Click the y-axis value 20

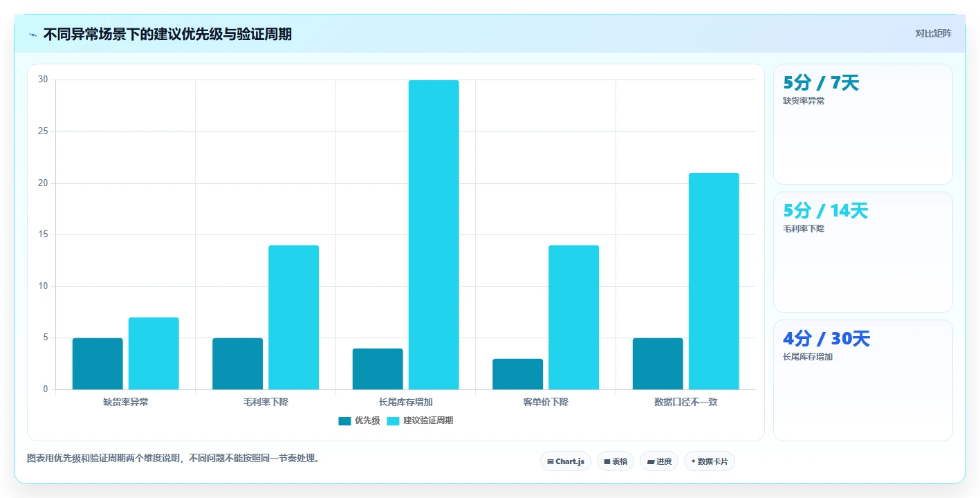pyautogui.click(x=43, y=183)
